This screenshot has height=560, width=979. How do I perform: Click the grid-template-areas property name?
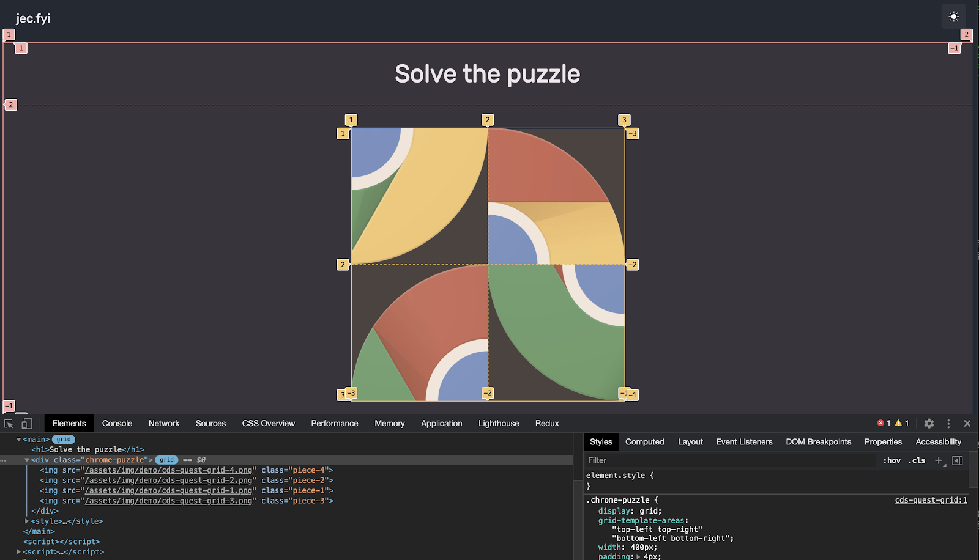tap(641, 521)
